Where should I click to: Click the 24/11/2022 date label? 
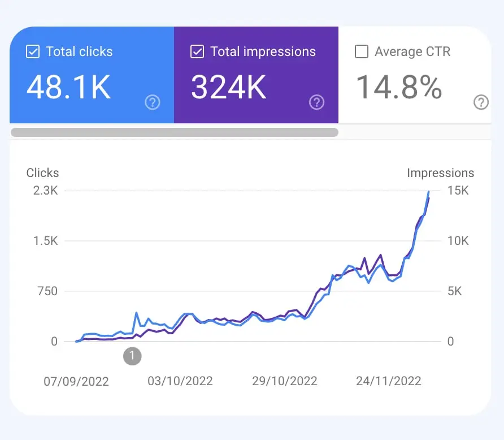pyautogui.click(x=388, y=381)
